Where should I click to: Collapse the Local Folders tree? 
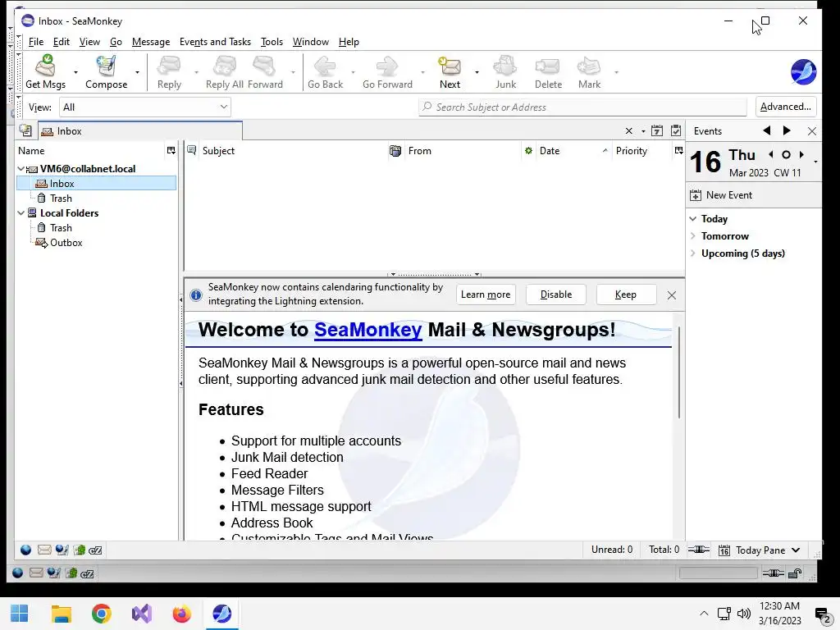tap(21, 213)
